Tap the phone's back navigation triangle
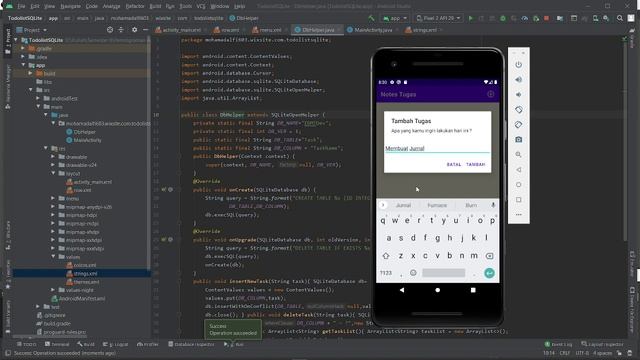The height and width of the screenshot is (360, 640). [x=402, y=290]
